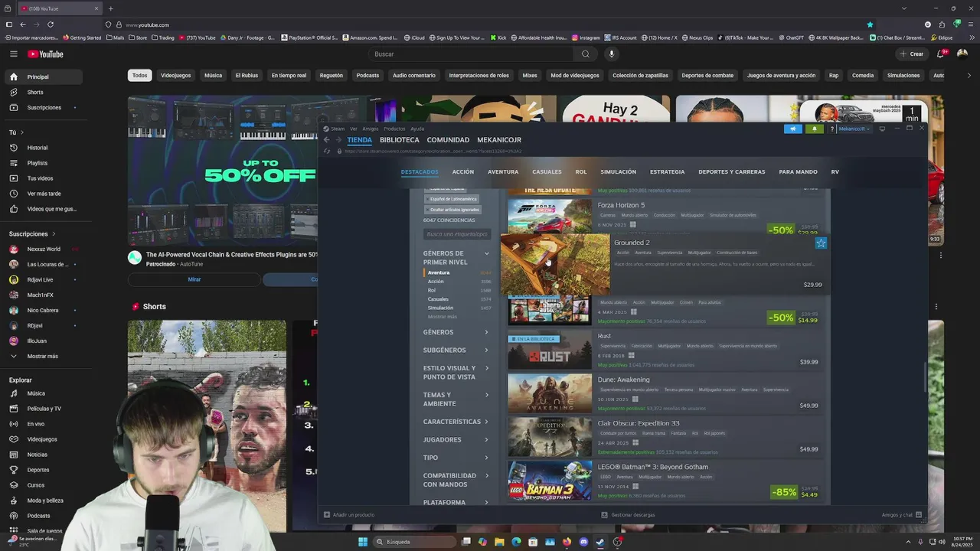The height and width of the screenshot is (551, 980).
Task: Open the Deportes y Carreras category
Action: tap(731, 172)
